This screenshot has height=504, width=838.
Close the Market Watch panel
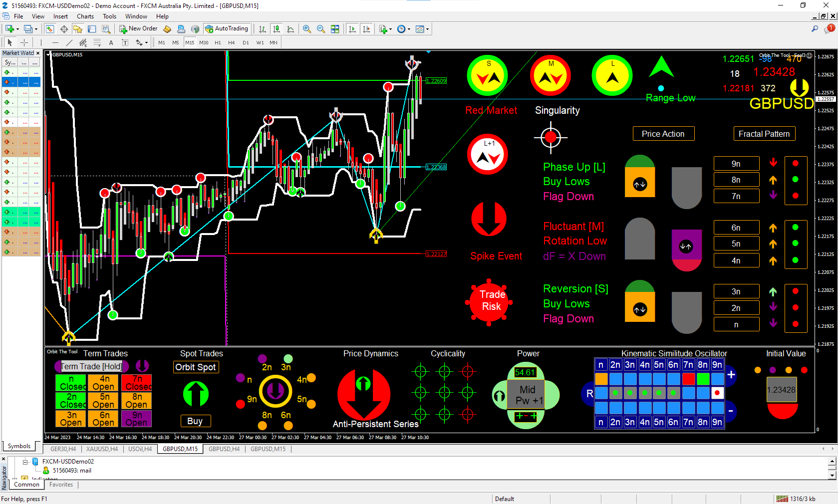tap(38, 53)
